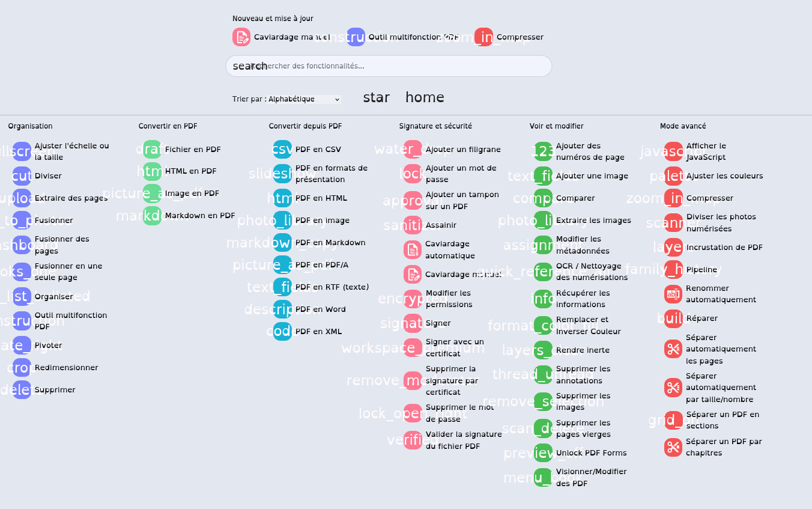Click in the Rechercher des fonctionnalités search field
The width and height of the screenshot is (812, 509).
(389, 66)
